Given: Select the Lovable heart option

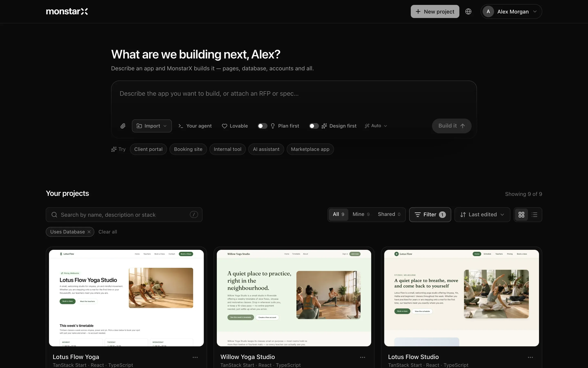Looking at the screenshot, I should [235, 126].
